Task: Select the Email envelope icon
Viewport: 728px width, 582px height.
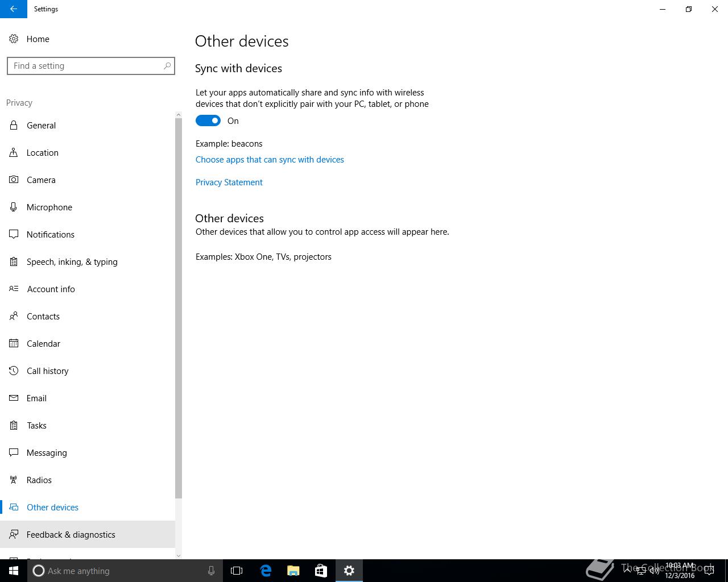Action: pos(14,398)
